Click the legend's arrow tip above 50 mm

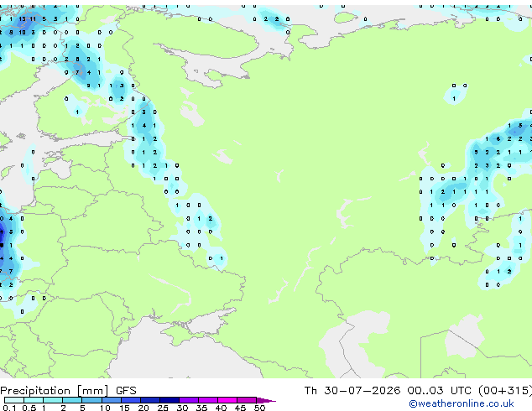pos(266,400)
